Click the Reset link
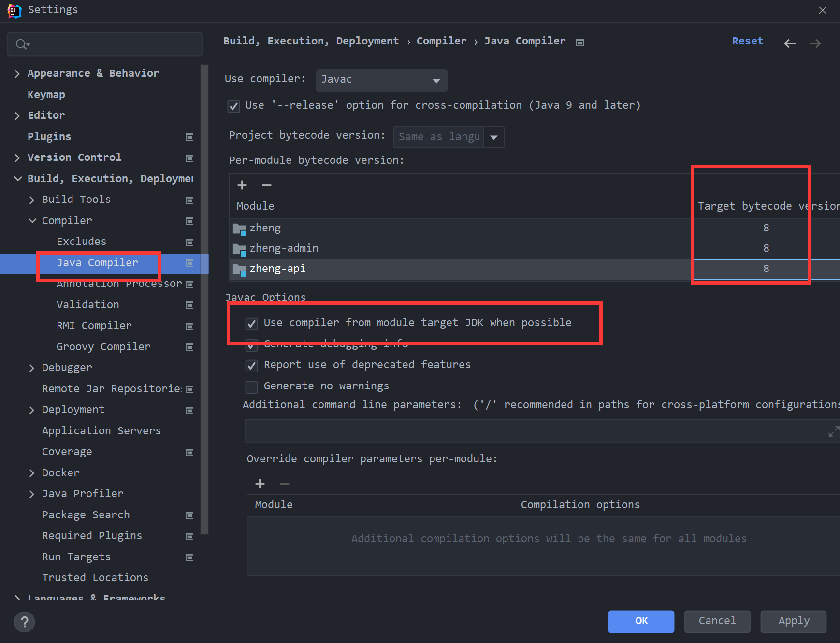Image resolution: width=840 pixels, height=643 pixels. (747, 41)
